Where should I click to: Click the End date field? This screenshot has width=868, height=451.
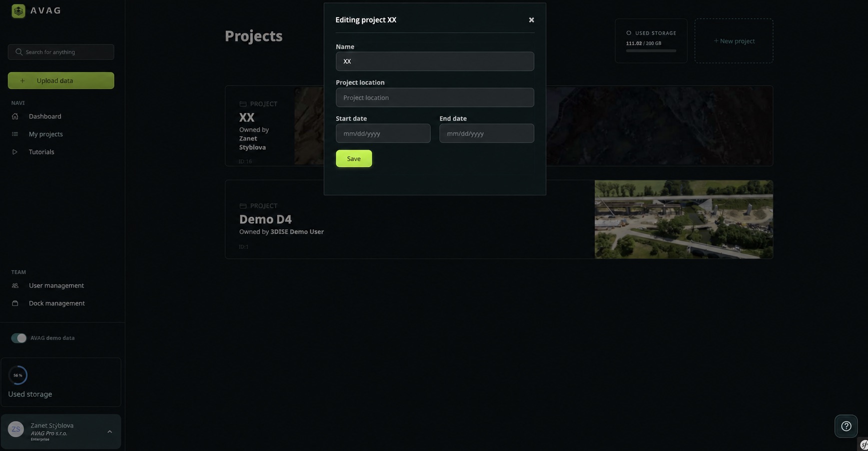pos(487,133)
